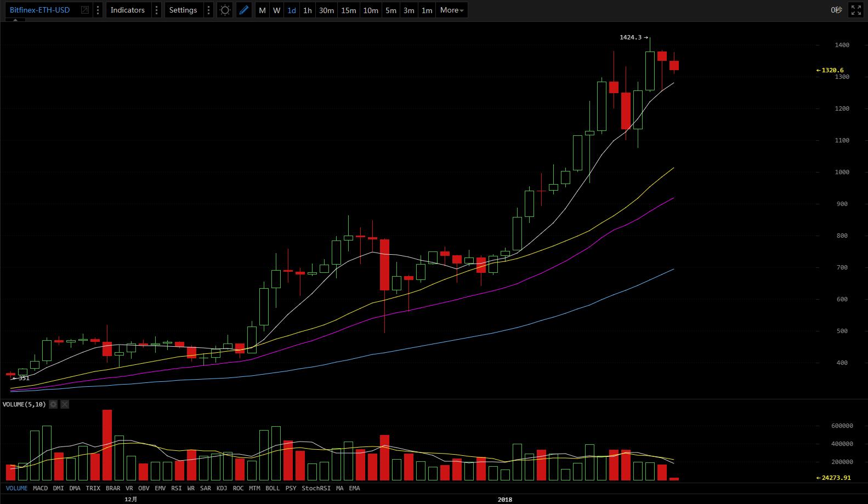
Task: Switch to the MTM indicator
Action: (254, 488)
